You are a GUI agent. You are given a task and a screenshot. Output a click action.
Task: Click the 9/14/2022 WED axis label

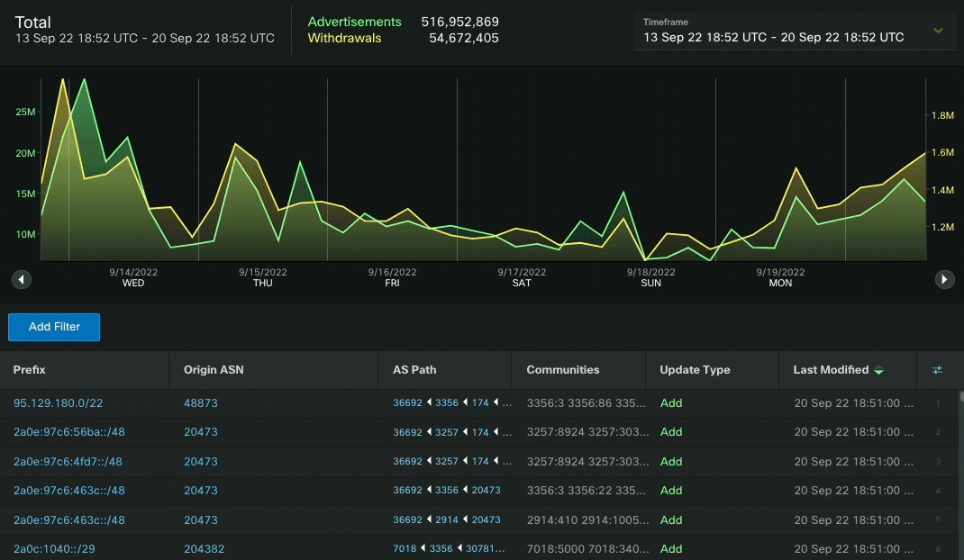[133, 277]
